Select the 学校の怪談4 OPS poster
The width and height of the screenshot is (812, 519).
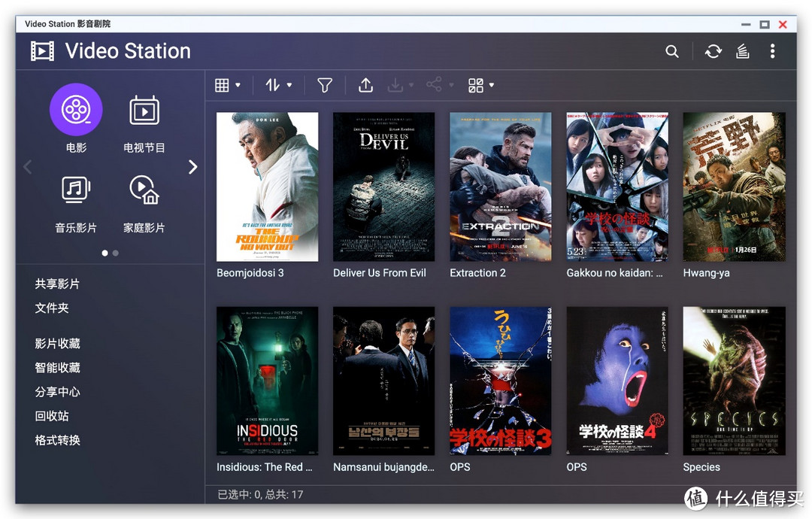[617, 381]
